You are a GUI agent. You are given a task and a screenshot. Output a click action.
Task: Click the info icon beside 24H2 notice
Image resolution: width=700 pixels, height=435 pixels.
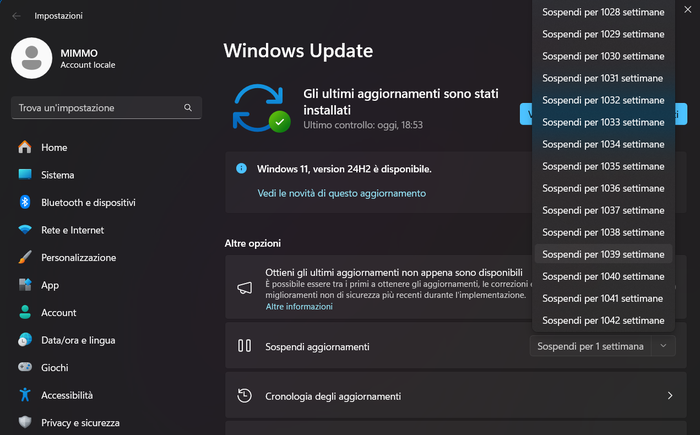[242, 168]
